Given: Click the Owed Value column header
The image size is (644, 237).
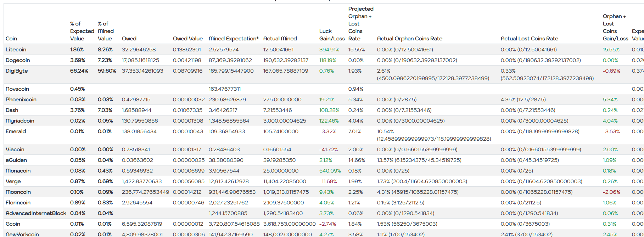Looking at the screenshot, I should point(188,39).
